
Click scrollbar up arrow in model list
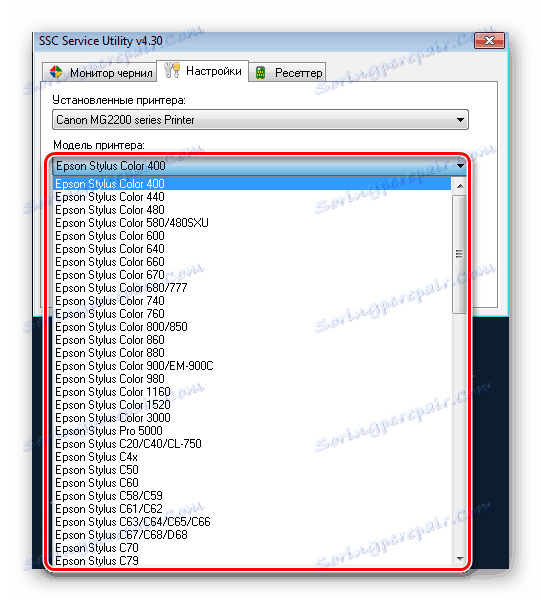(x=460, y=186)
